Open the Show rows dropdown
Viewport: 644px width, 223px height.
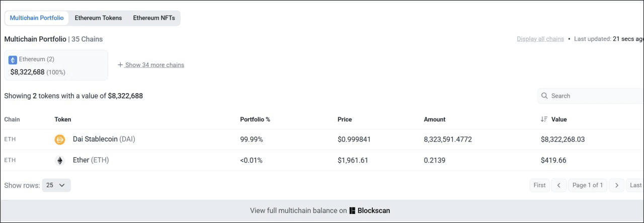click(56, 185)
